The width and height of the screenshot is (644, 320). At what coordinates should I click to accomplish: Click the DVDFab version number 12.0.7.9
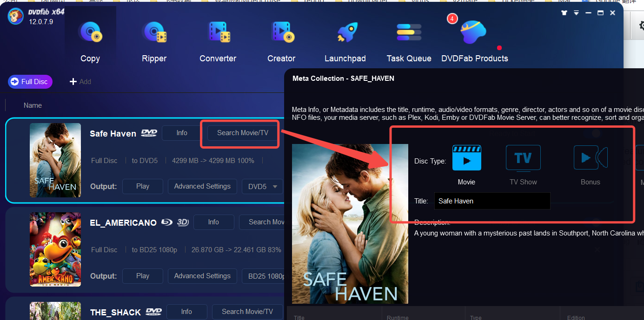[41, 22]
